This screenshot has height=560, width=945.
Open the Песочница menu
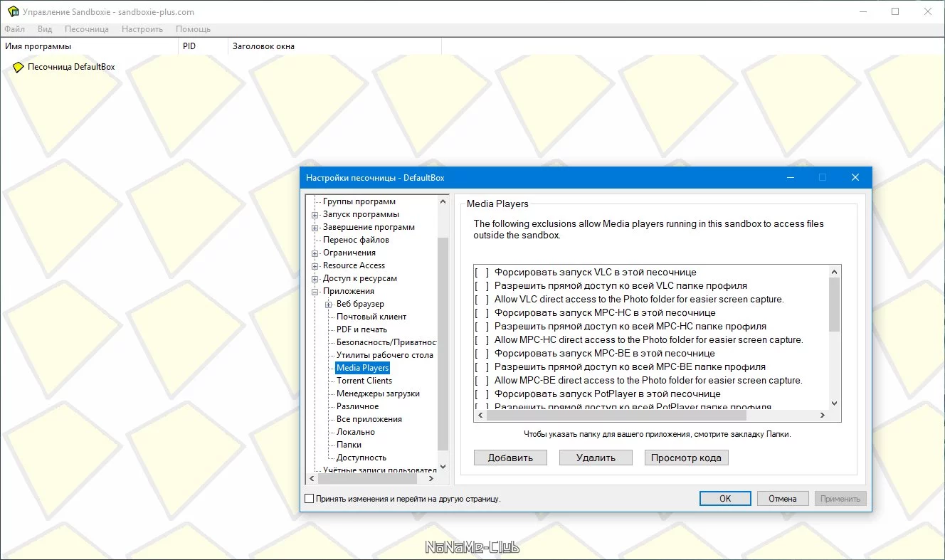point(87,29)
